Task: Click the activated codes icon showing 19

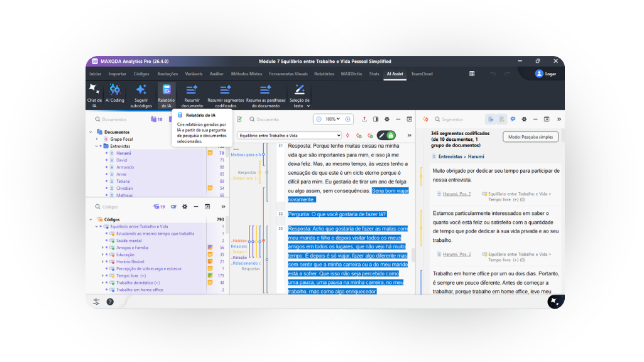Action: coord(159,207)
